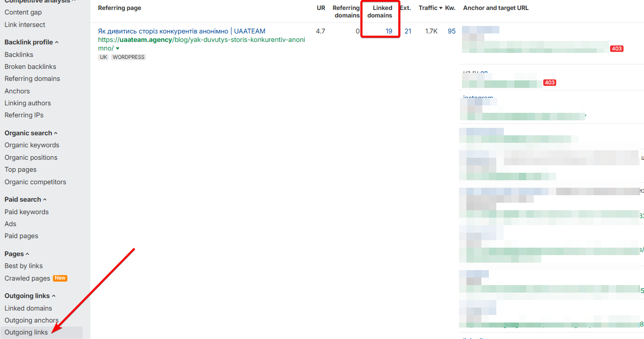Click the UK language tag
644x339 pixels.
click(x=104, y=57)
